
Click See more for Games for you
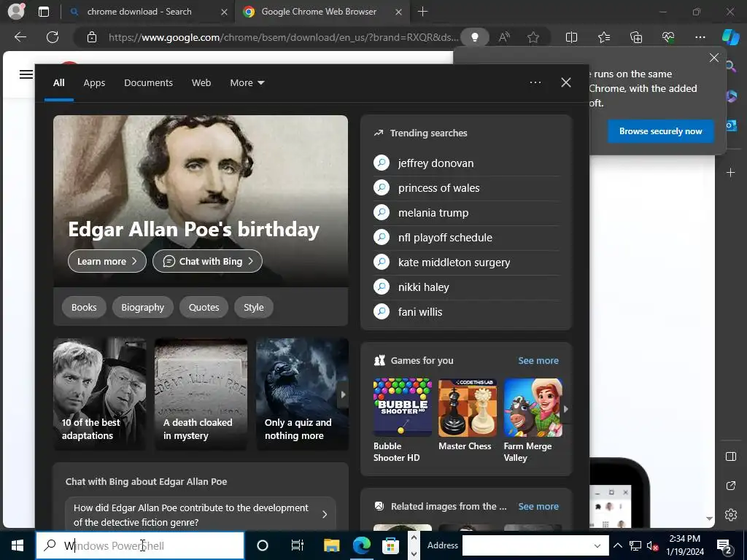click(x=538, y=360)
